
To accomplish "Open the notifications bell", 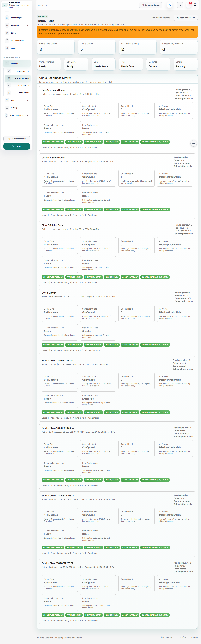I will (188, 5).
